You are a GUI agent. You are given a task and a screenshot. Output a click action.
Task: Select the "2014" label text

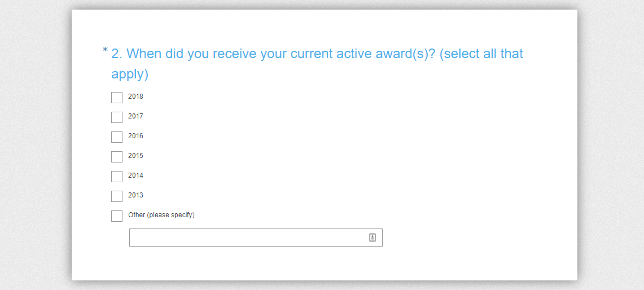135,175
